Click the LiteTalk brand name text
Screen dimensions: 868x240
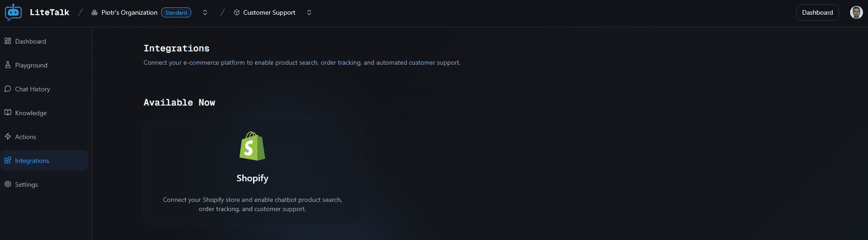[x=50, y=12]
